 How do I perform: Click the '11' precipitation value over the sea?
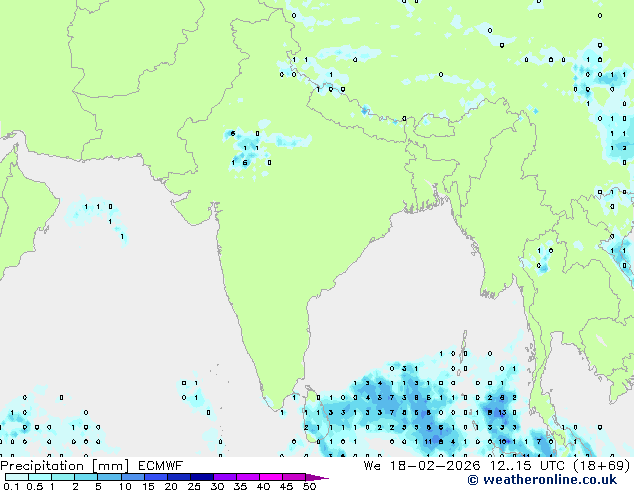pos(428,442)
